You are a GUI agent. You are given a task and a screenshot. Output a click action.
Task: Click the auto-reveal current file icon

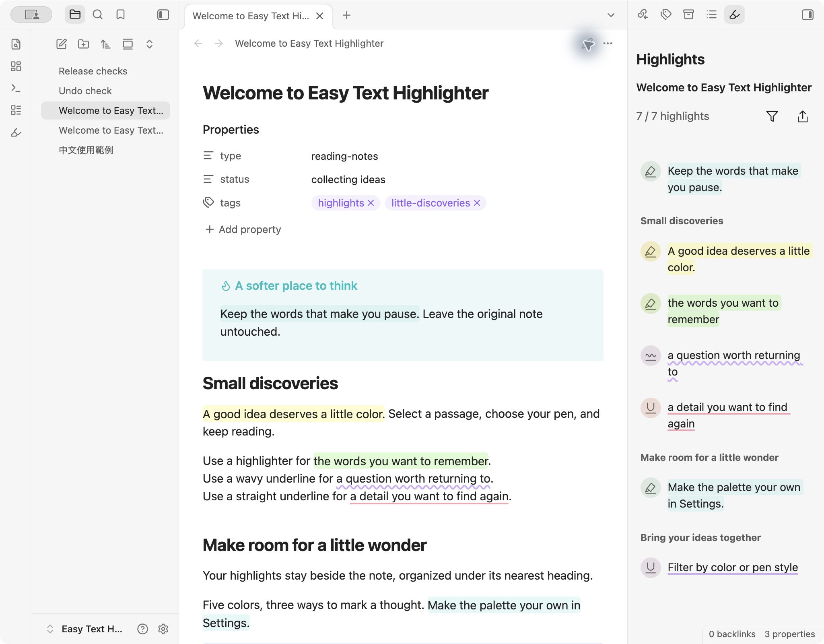point(128,44)
